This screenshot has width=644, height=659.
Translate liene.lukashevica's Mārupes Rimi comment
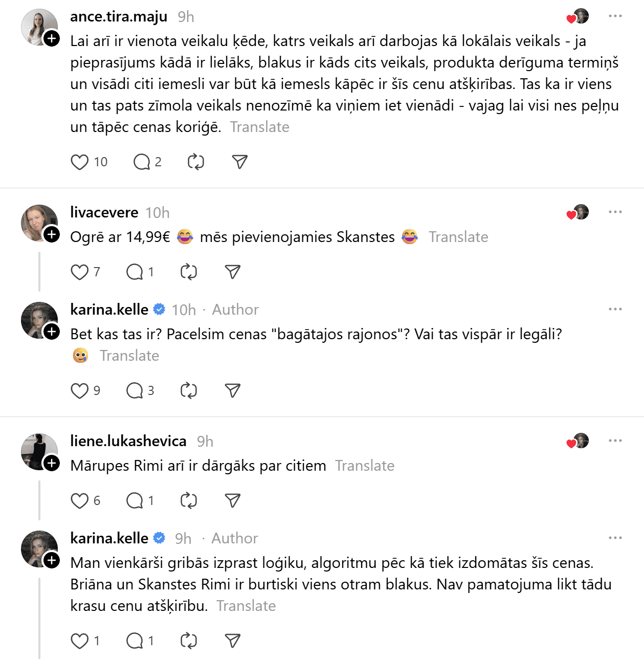[x=365, y=466]
